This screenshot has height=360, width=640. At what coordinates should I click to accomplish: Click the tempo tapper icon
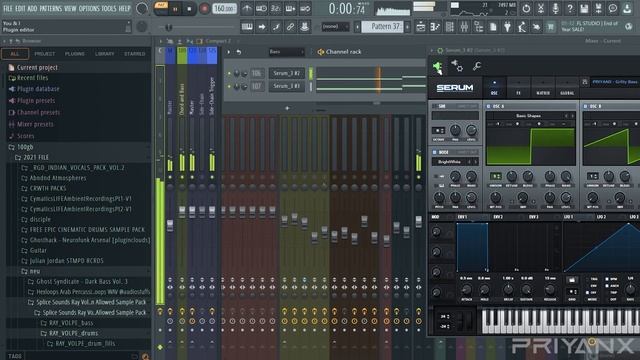(x=522, y=27)
